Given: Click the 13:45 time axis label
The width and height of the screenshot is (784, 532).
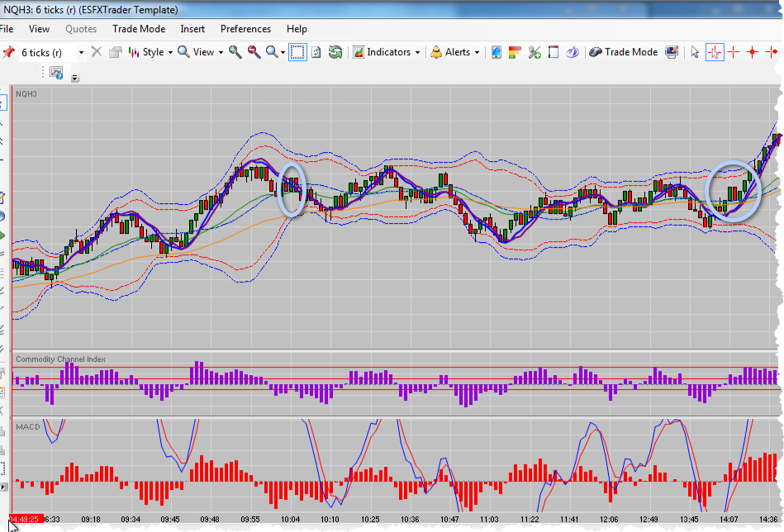Looking at the screenshot, I should (689, 519).
